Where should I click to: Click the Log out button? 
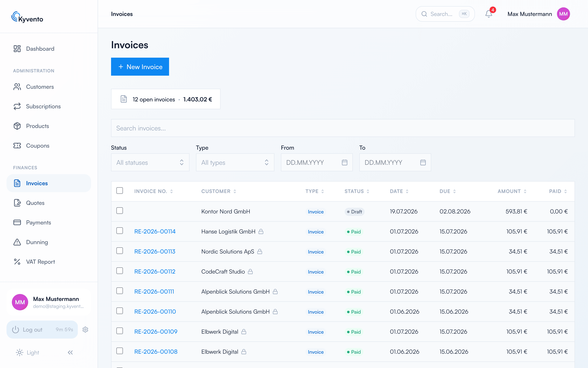pyautogui.click(x=42, y=330)
